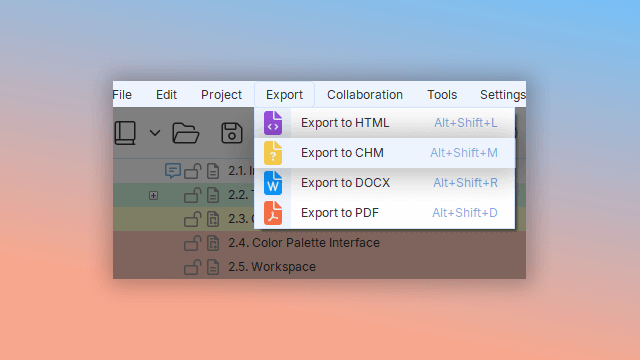
Task: Close the open Export menu
Action: pyautogui.click(x=284, y=95)
